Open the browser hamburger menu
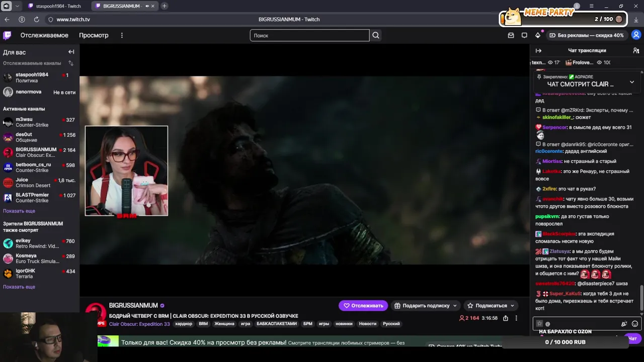Image resolution: width=644 pixels, height=362 pixels. [x=592, y=6]
